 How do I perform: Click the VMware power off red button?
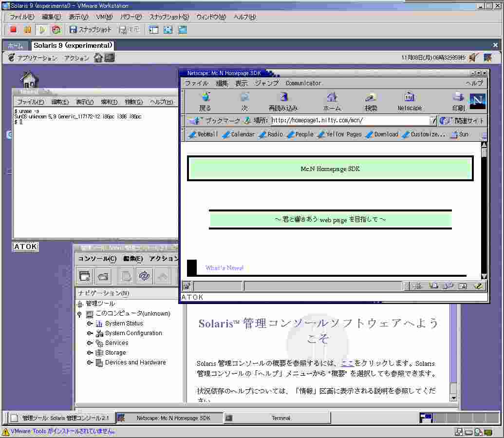click(x=14, y=30)
